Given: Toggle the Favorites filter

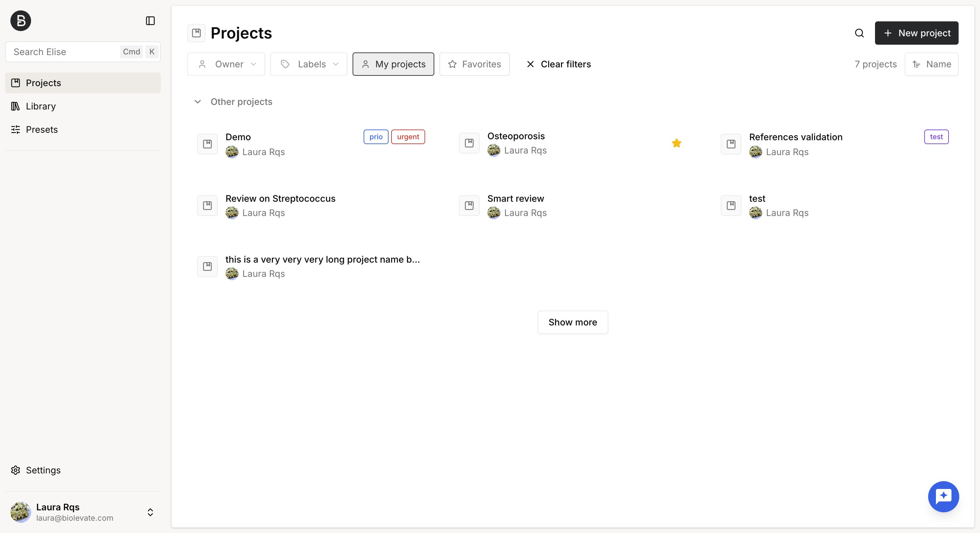Looking at the screenshot, I should click(474, 64).
